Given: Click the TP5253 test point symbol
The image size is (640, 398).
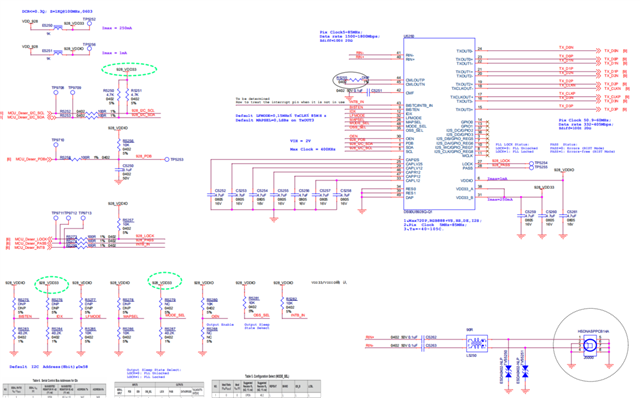Looking at the screenshot, I should pos(167,160).
